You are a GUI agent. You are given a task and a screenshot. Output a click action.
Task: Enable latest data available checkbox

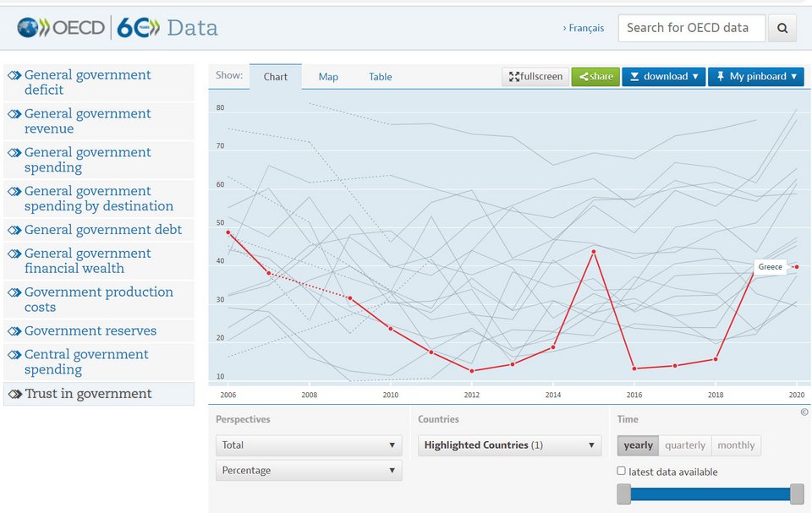pyautogui.click(x=622, y=471)
